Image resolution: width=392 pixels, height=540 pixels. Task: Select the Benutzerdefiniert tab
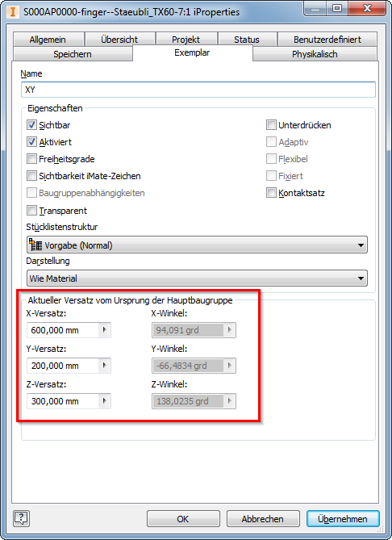click(327, 40)
